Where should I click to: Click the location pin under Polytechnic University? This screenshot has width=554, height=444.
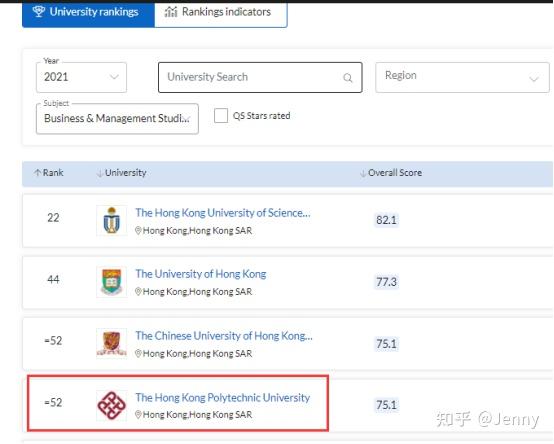[138, 414]
